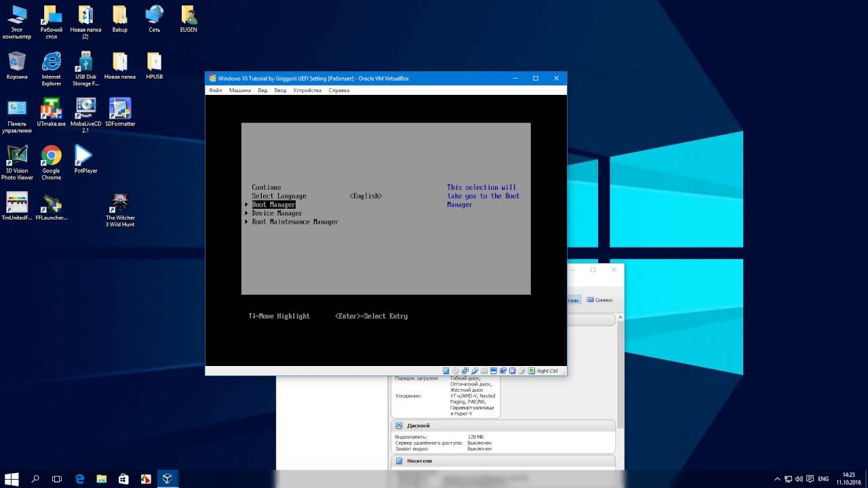The height and width of the screenshot is (488, 868).
Task: Click the VirtualBox VM window title bar icon
Action: [212, 79]
